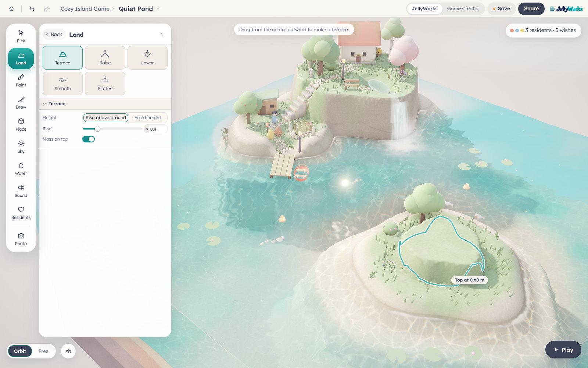The width and height of the screenshot is (588, 368).
Task: Undo the last action
Action: click(32, 9)
